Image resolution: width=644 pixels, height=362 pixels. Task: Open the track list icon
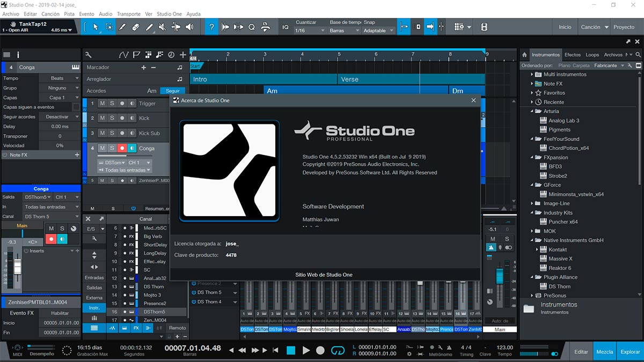click(6, 55)
